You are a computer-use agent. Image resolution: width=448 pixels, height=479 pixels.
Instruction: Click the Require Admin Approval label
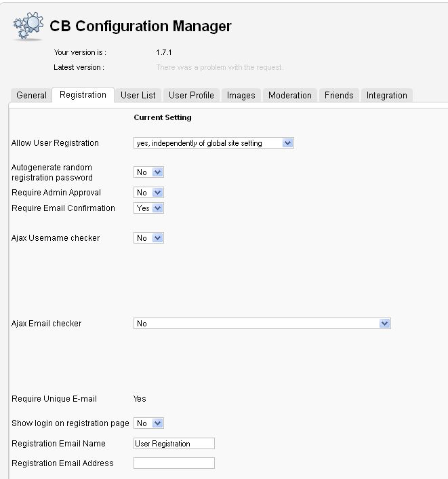pos(56,193)
